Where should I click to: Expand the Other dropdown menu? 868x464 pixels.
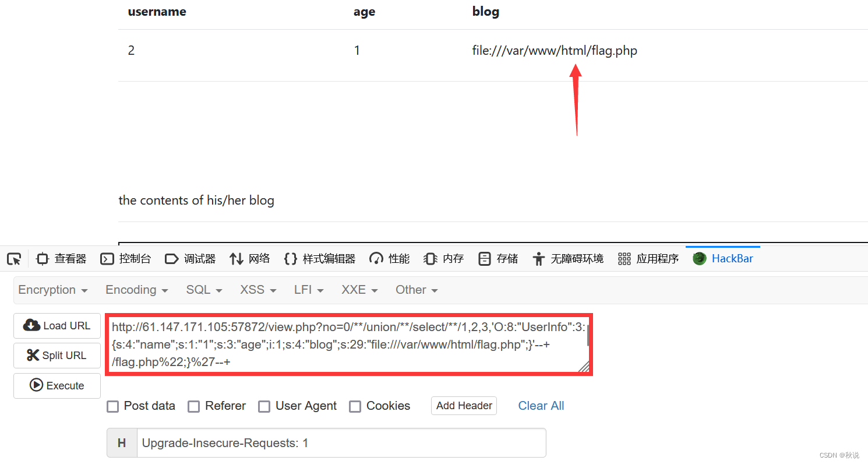coord(417,290)
